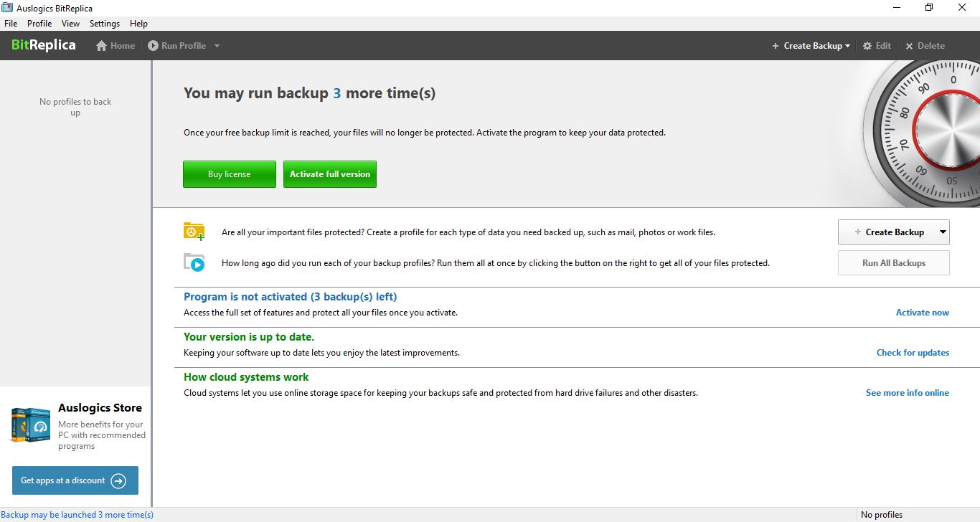Click the Delete toolbar button
The height and width of the screenshot is (522, 980).
[x=925, y=45]
